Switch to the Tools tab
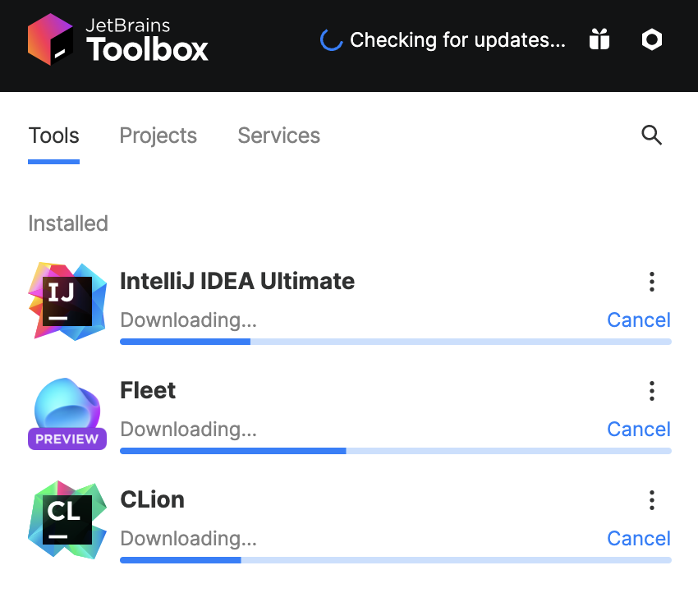The height and width of the screenshot is (616, 698). click(53, 136)
